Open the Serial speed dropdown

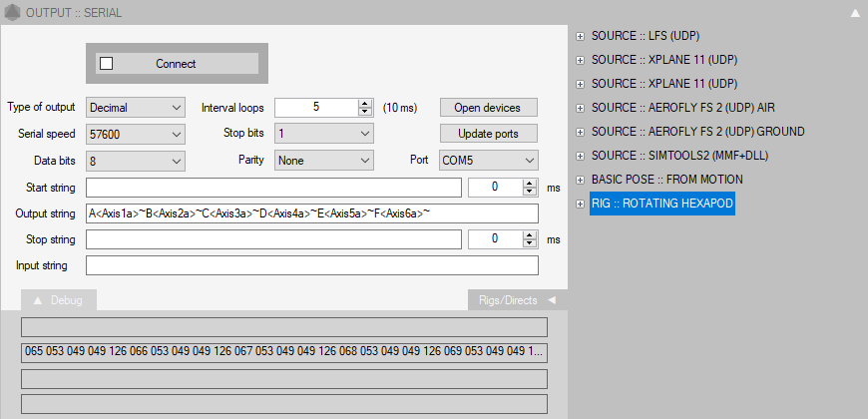pos(136,134)
